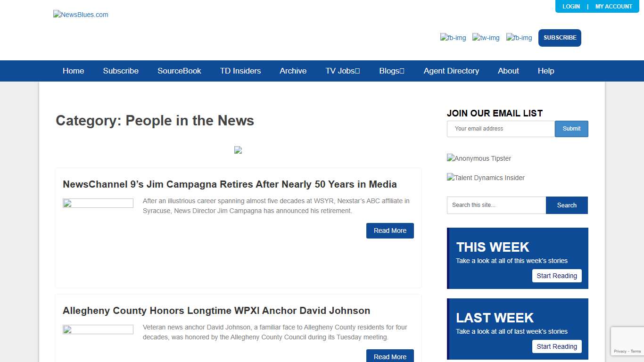Click the NewsBlues.com logo
644x362 pixels.
[x=81, y=14]
